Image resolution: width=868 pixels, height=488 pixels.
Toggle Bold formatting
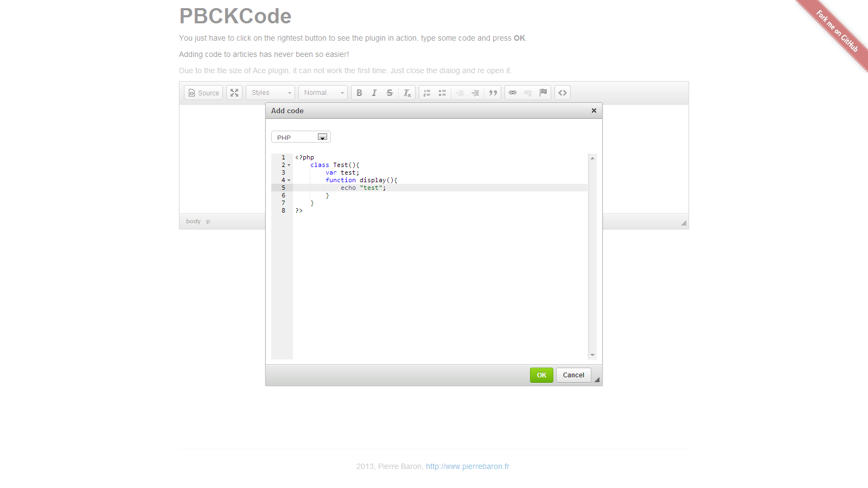[x=359, y=93]
